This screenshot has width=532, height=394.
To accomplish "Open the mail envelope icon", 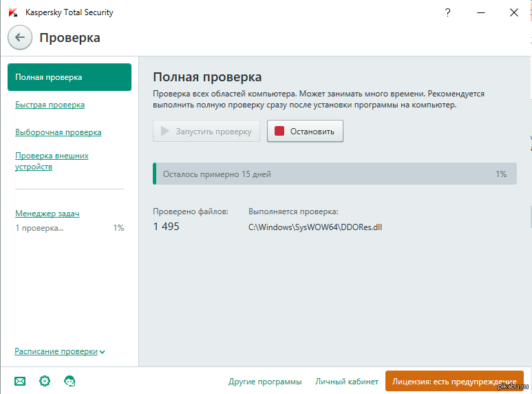I will point(20,381).
